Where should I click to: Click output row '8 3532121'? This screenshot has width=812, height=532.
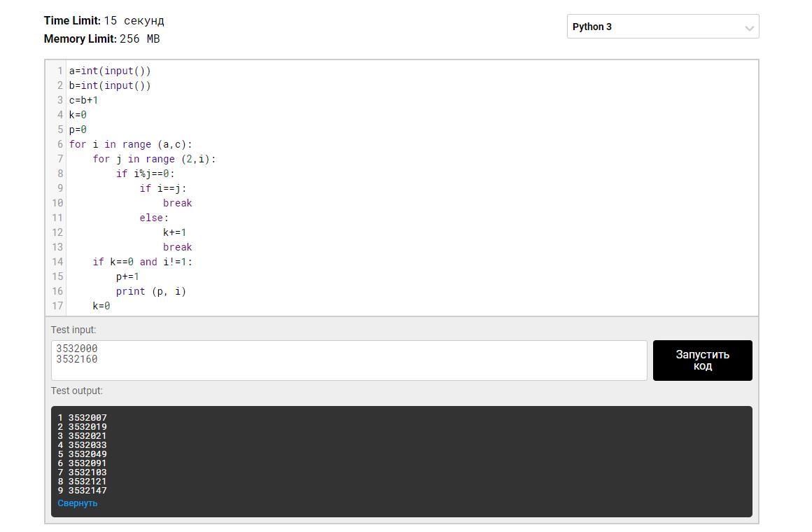click(83, 481)
